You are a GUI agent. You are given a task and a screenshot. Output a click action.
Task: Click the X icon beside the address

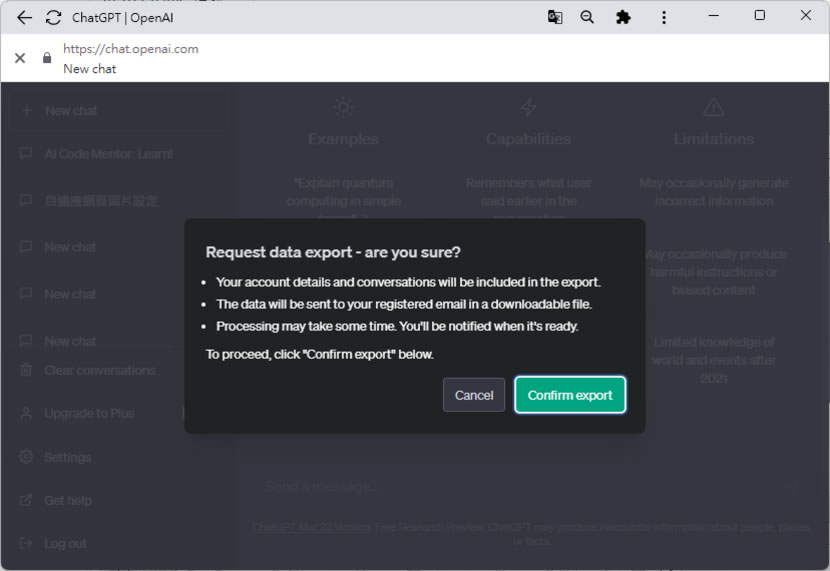click(x=20, y=58)
